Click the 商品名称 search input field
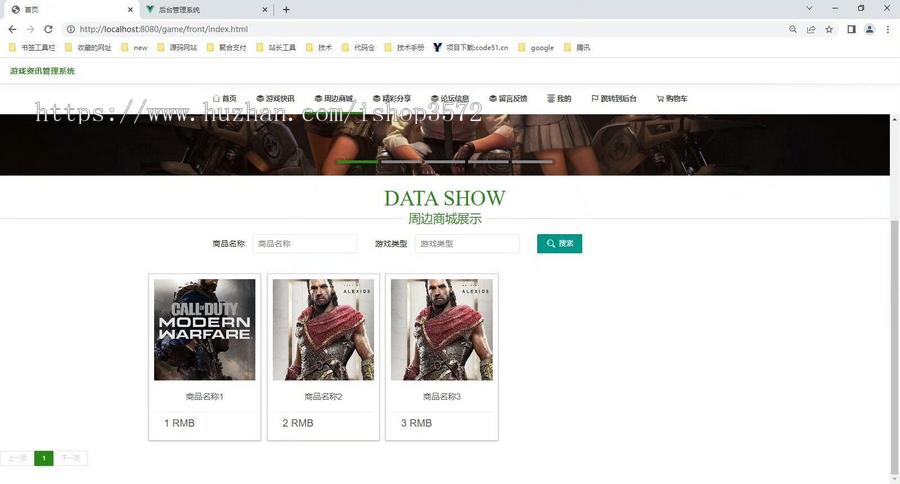 point(305,243)
